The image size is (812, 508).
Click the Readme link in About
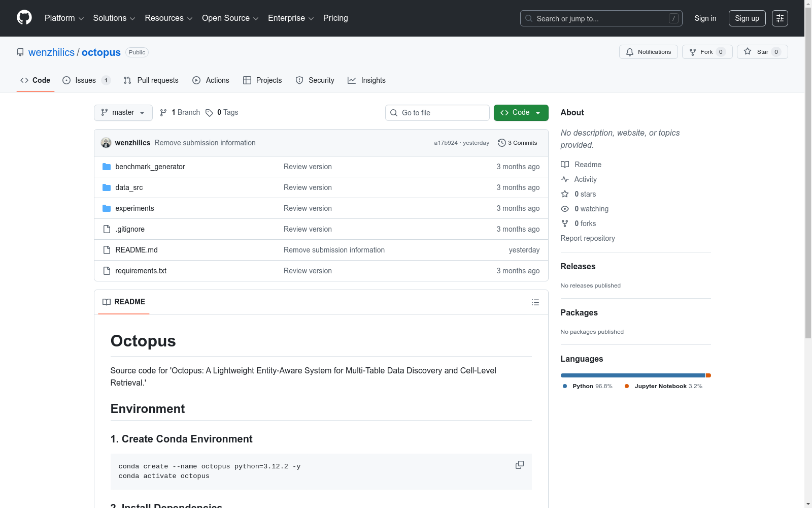click(x=581, y=165)
